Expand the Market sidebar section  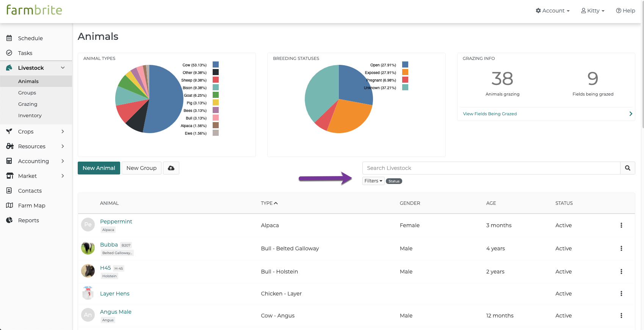[63, 176]
